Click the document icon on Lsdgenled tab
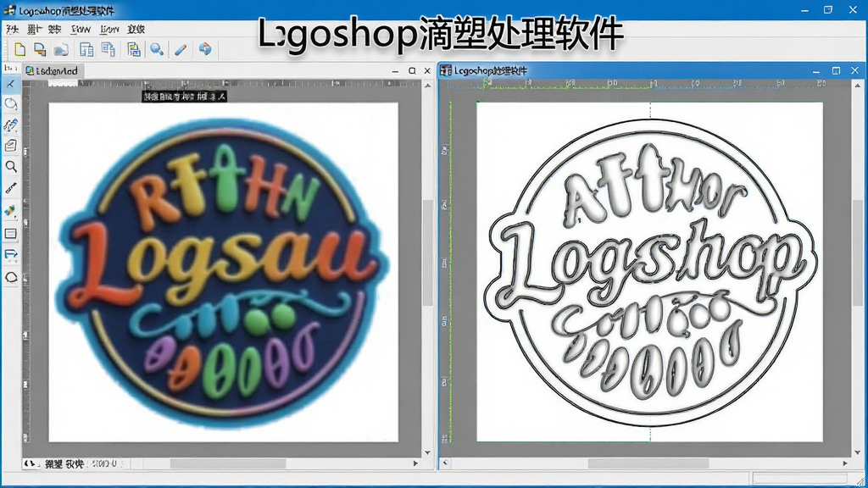Image resolution: width=868 pixels, height=488 pixels. (x=30, y=71)
